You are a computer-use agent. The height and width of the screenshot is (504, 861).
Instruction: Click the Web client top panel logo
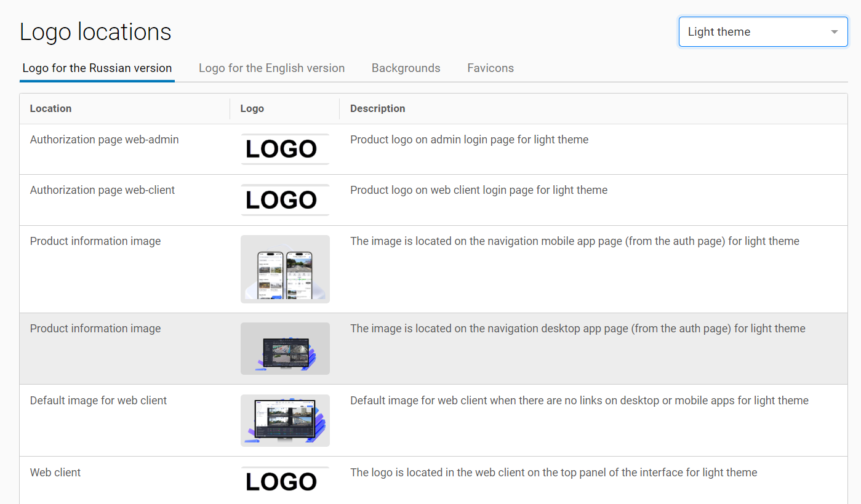tap(285, 482)
